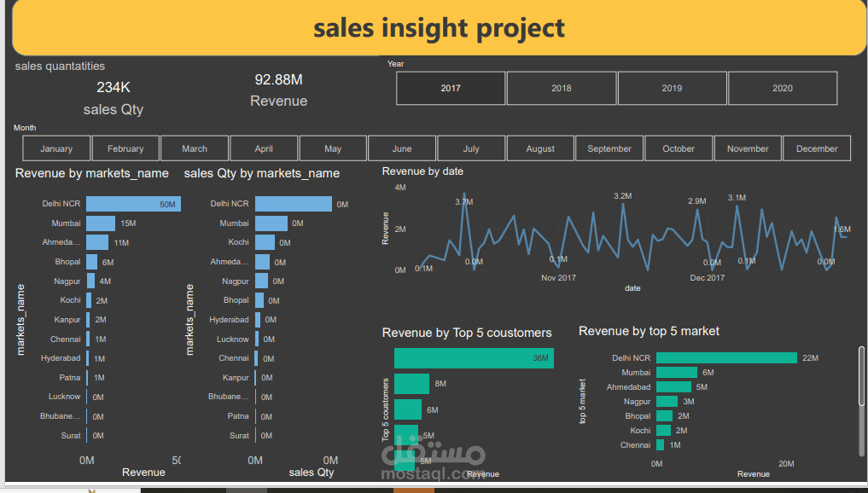Select the 2017 year filter
This screenshot has height=493, width=868.
pos(450,88)
